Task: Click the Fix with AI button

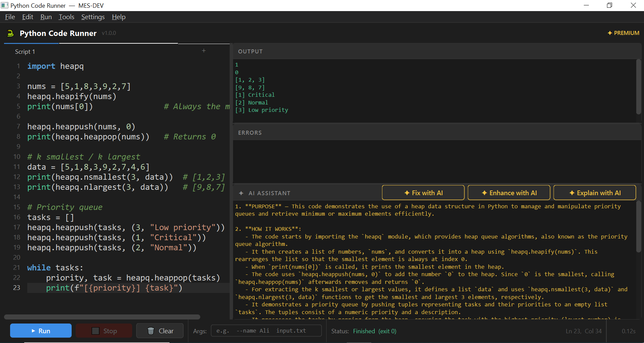Action: (x=423, y=193)
